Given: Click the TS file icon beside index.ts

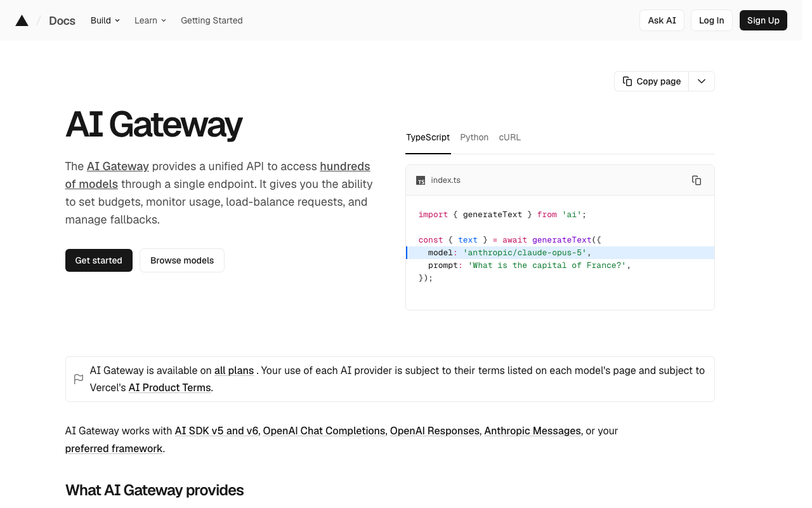Looking at the screenshot, I should coord(421,180).
